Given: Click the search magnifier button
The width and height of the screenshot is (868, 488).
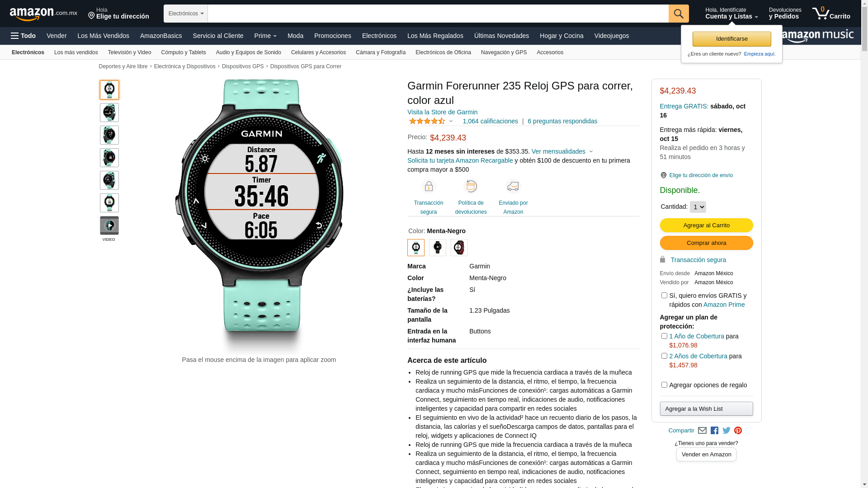Looking at the screenshot, I should coord(679,14).
